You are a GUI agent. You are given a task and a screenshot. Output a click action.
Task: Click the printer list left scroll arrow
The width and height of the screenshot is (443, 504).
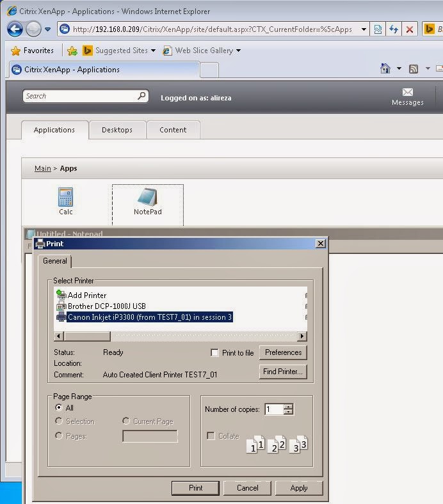(x=58, y=336)
